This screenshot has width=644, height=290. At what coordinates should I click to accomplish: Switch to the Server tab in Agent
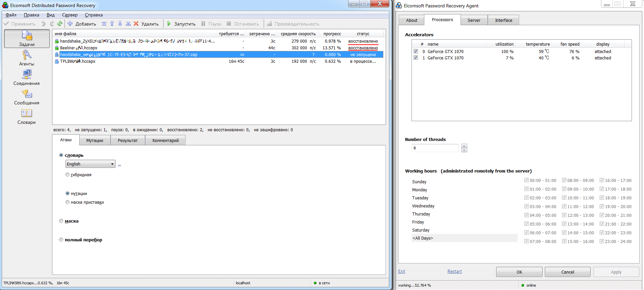tap(474, 20)
